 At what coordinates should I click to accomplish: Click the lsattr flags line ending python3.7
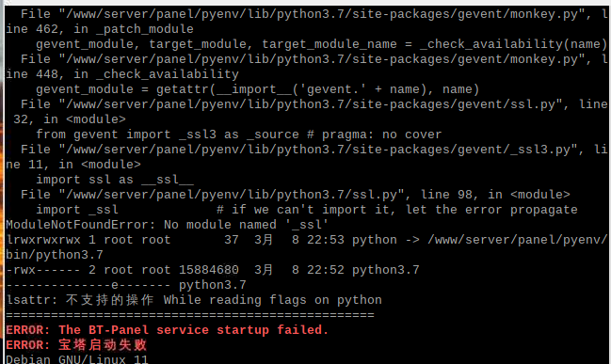126,285
